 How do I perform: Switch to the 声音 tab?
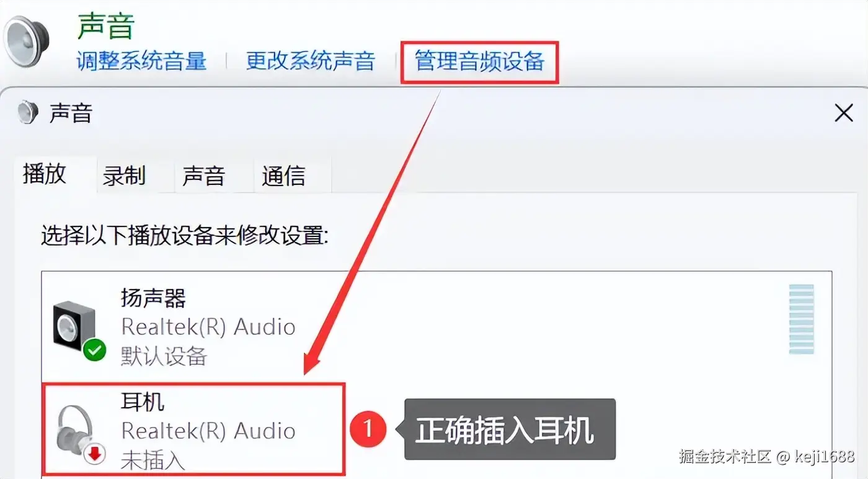coord(203,176)
